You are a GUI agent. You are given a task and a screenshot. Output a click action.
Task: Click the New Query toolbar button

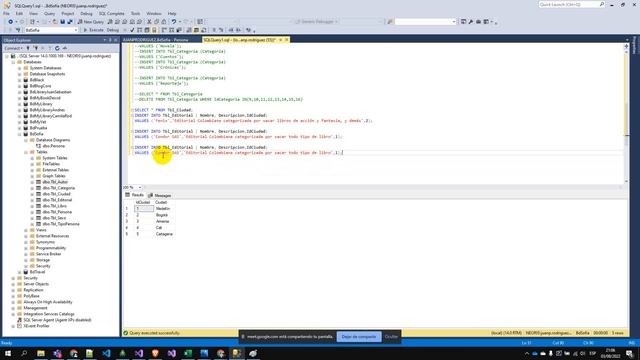coord(91,22)
